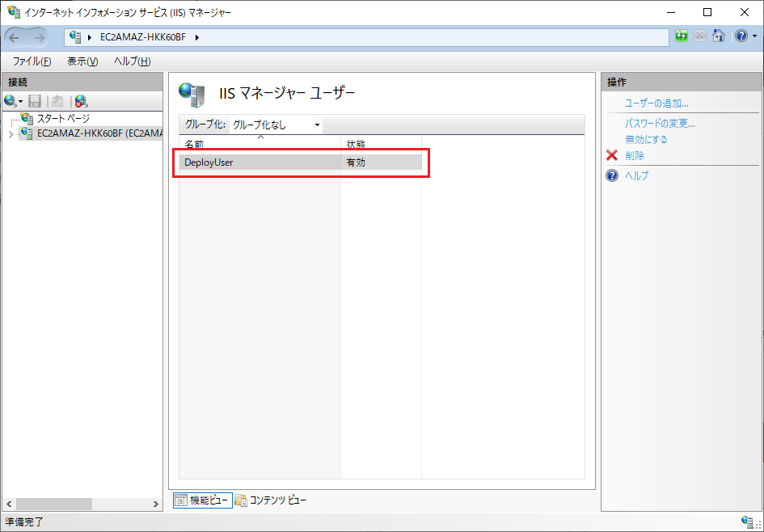The height and width of the screenshot is (532, 764).
Task: Click the server icon in address bar
Action: click(x=75, y=37)
